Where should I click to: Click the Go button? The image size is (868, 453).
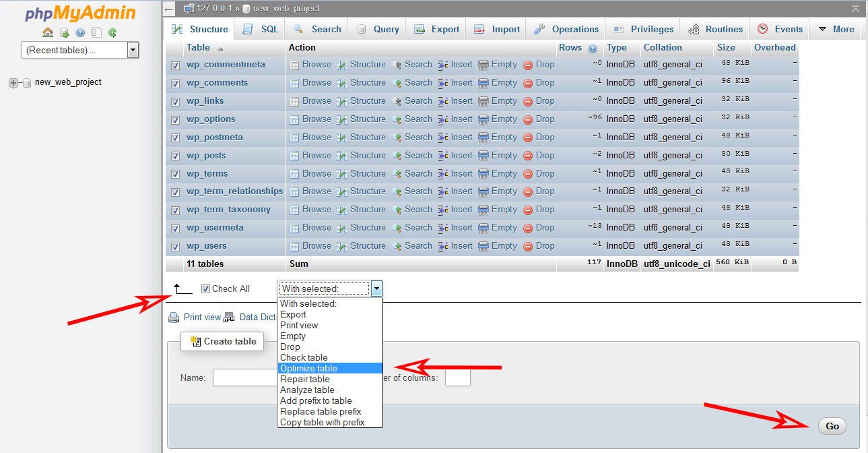(x=832, y=426)
